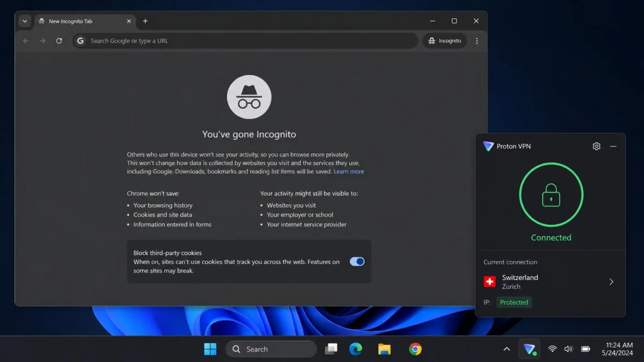
Task: Click the 'Your employer or school' list item
Action: coord(299,215)
